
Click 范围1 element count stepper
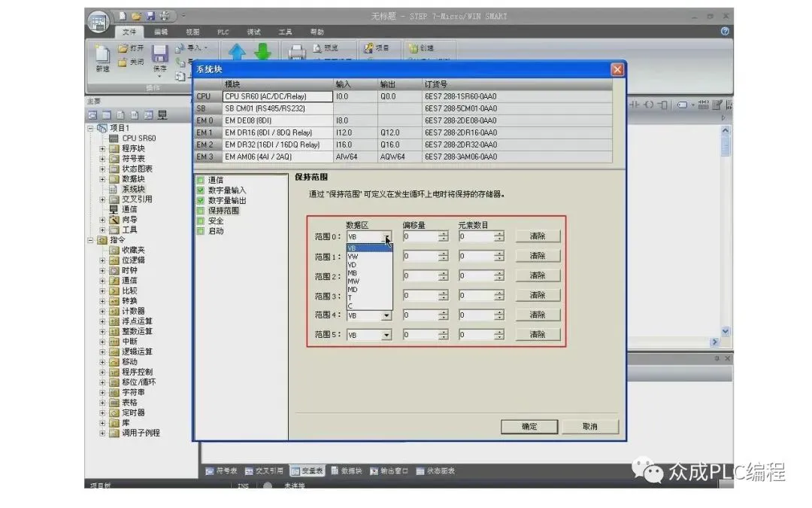(498, 256)
